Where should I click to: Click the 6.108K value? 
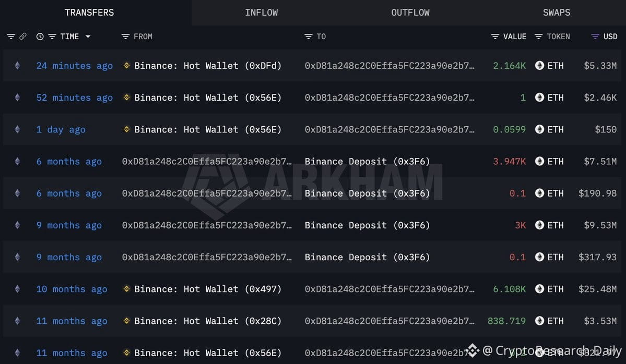pyautogui.click(x=510, y=289)
